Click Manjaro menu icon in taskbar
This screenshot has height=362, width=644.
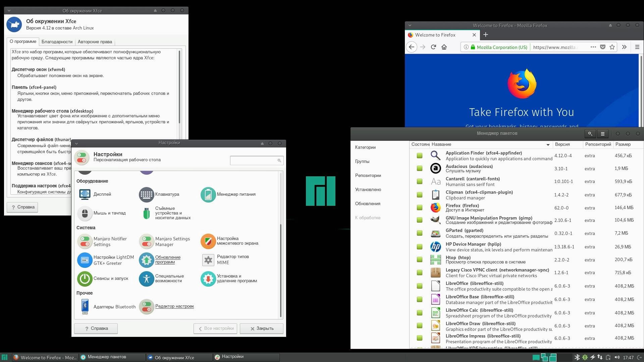[5, 357]
